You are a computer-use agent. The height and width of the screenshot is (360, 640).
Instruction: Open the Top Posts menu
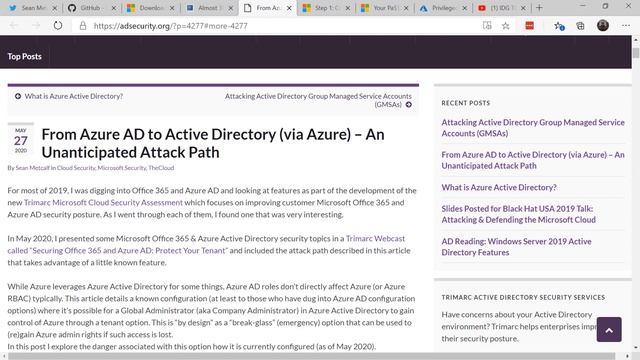click(24, 56)
